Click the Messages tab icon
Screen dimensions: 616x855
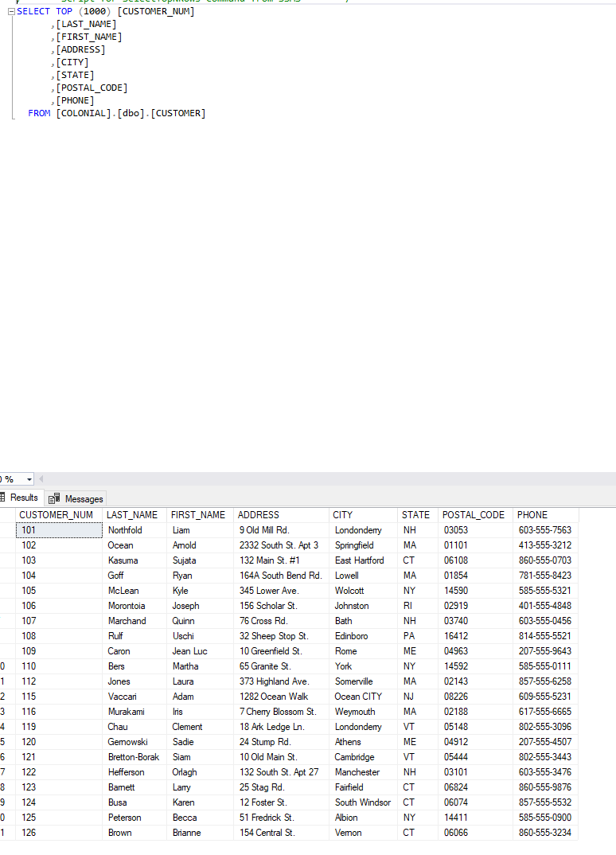[x=54, y=499]
